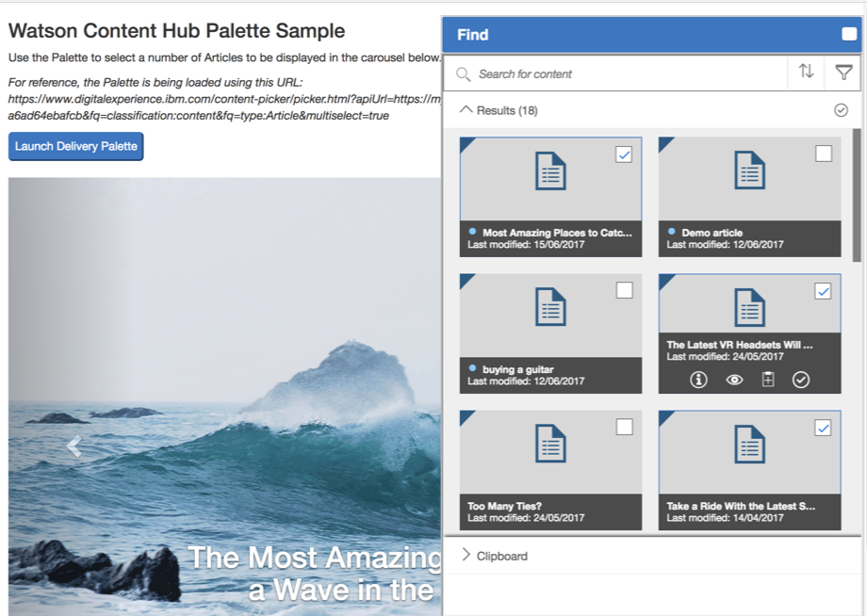Click 'Last modified: 14/04/2017' text
Image resolution: width=867 pixels, height=616 pixels.
pos(725,518)
